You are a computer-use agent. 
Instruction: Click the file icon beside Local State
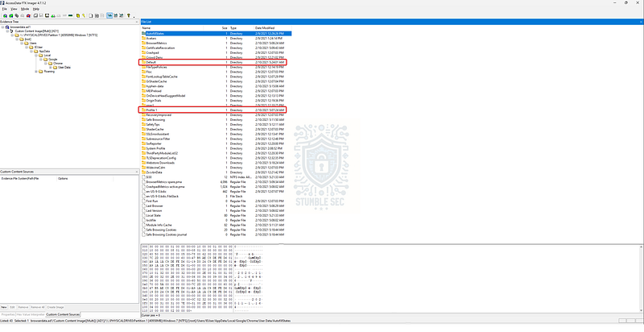click(x=144, y=215)
